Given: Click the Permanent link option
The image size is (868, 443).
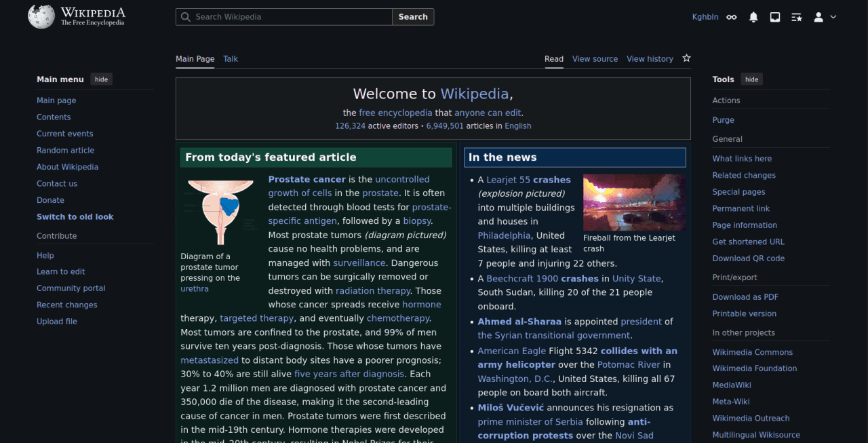Looking at the screenshot, I should [741, 208].
